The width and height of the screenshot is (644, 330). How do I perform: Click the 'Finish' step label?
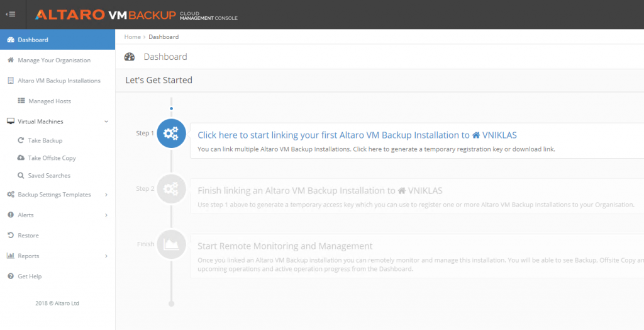pyautogui.click(x=145, y=244)
